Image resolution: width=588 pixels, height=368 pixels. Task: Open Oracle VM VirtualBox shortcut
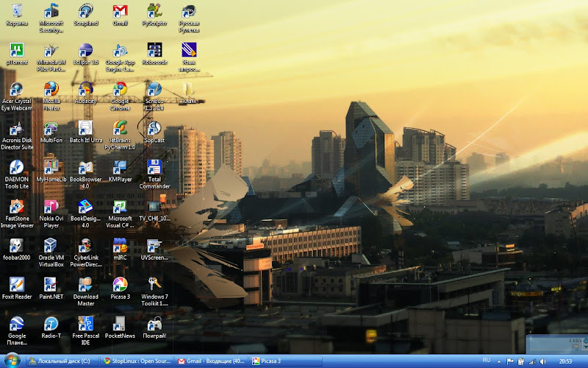click(x=51, y=246)
